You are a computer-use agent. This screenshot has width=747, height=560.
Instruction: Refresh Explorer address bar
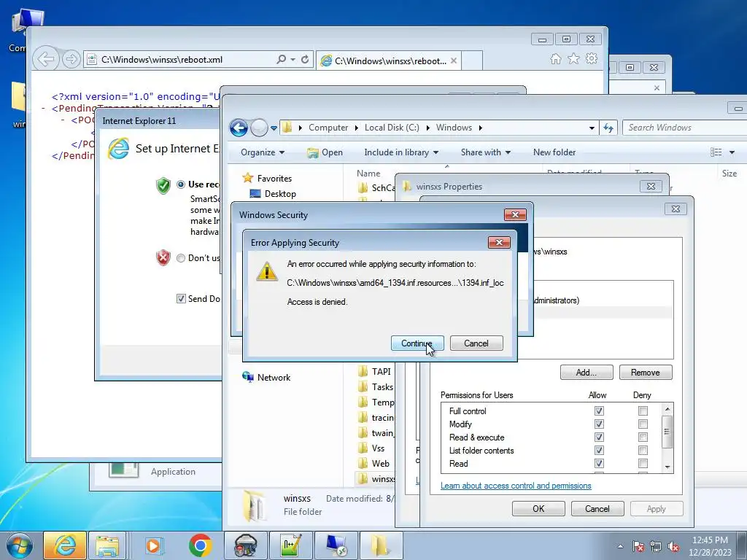pos(608,128)
